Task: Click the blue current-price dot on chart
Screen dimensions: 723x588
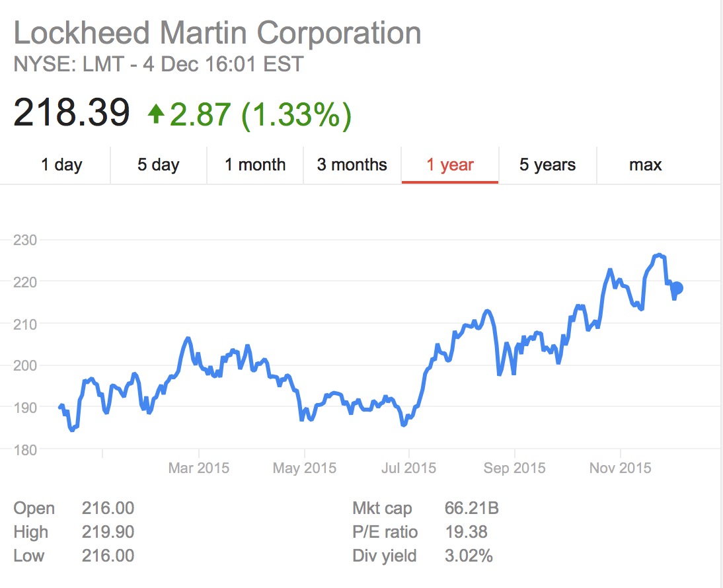Action: [676, 288]
